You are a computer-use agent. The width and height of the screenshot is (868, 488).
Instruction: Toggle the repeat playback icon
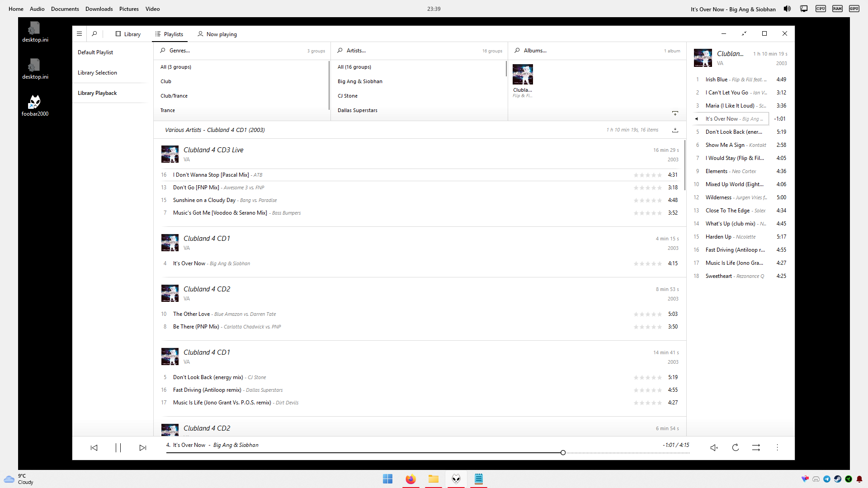click(736, 448)
